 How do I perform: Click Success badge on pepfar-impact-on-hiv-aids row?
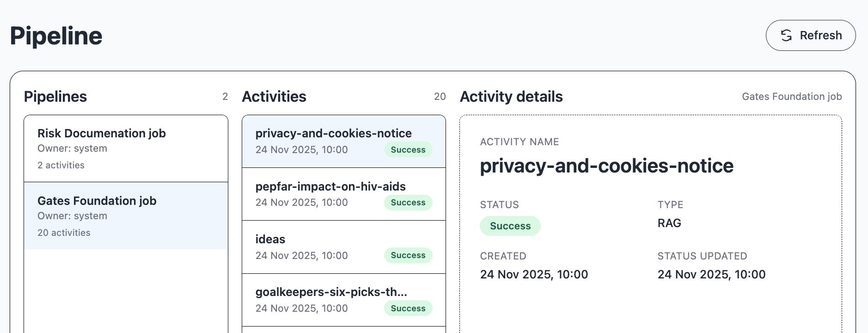point(408,203)
